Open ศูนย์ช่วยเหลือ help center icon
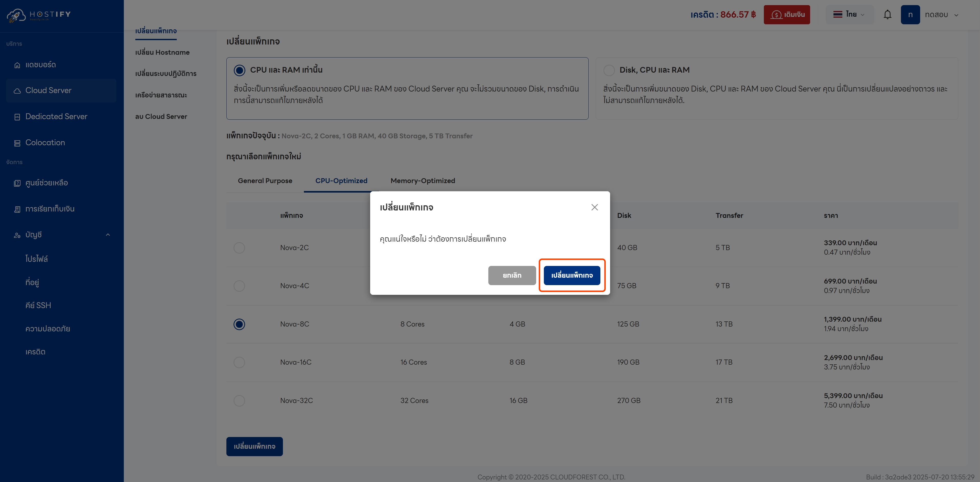This screenshot has width=980, height=482. tap(17, 183)
